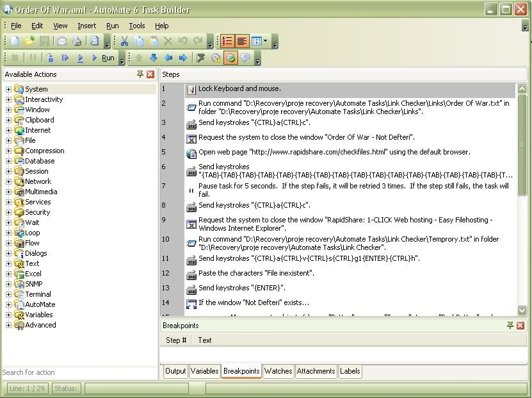Copy the selected step icon

tap(139, 41)
